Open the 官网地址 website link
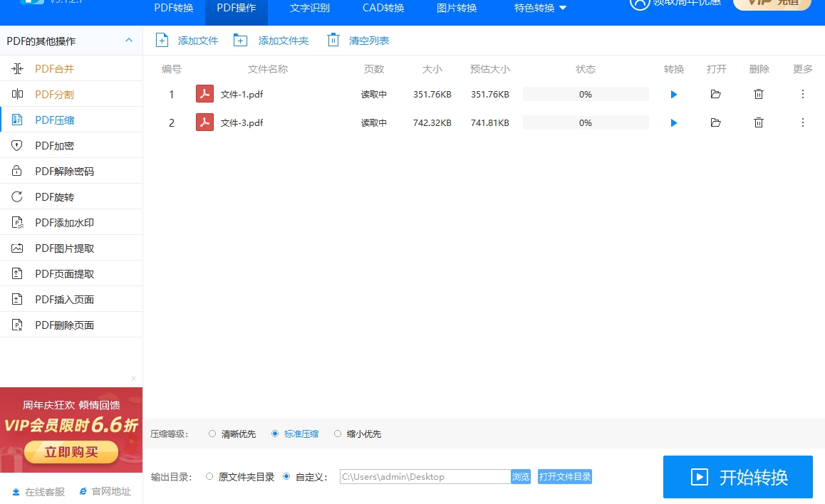The width and height of the screenshot is (825, 504). tap(105, 491)
